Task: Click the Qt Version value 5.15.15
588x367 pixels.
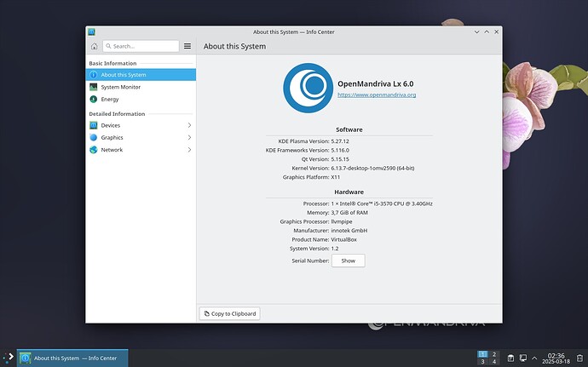Action: coord(340,159)
